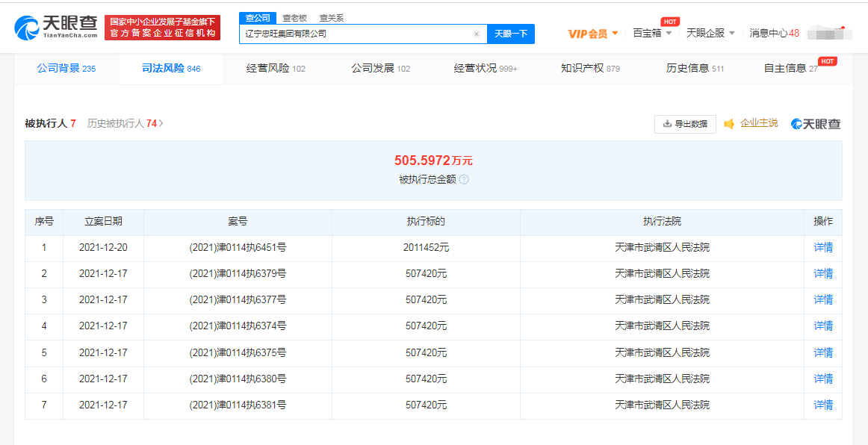Click the 2021-12-20 filing date cell

pyautogui.click(x=104, y=247)
